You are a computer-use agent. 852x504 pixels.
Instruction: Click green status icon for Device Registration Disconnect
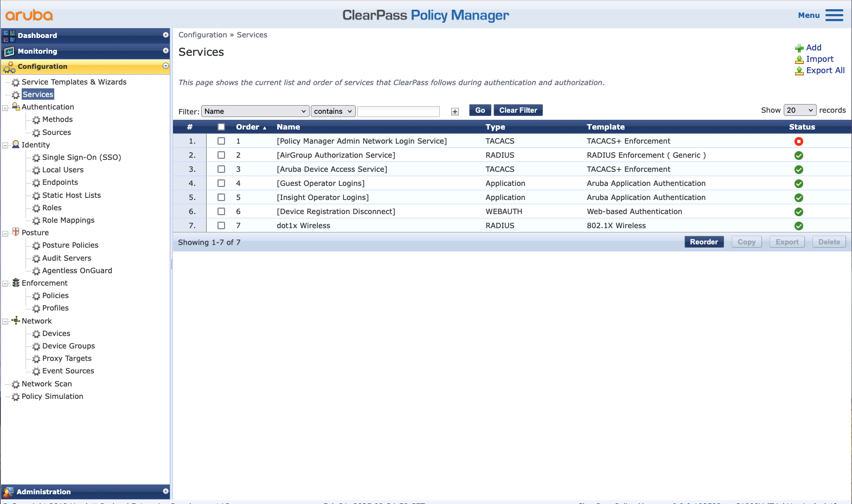799,212
